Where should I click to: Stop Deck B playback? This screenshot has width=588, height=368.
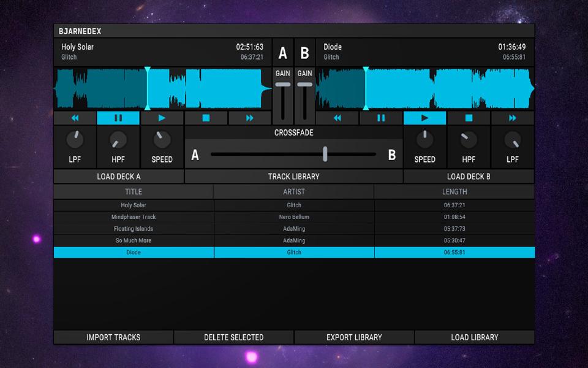pos(469,118)
